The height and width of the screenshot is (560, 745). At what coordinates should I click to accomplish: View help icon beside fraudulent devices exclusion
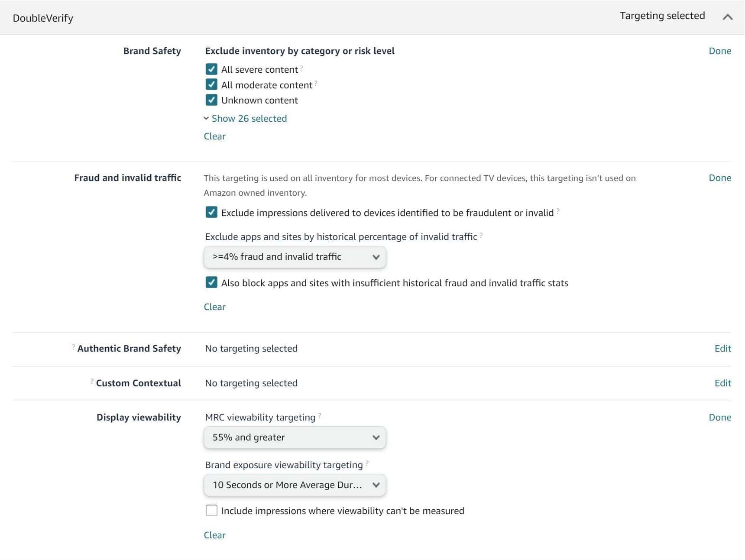click(x=557, y=210)
